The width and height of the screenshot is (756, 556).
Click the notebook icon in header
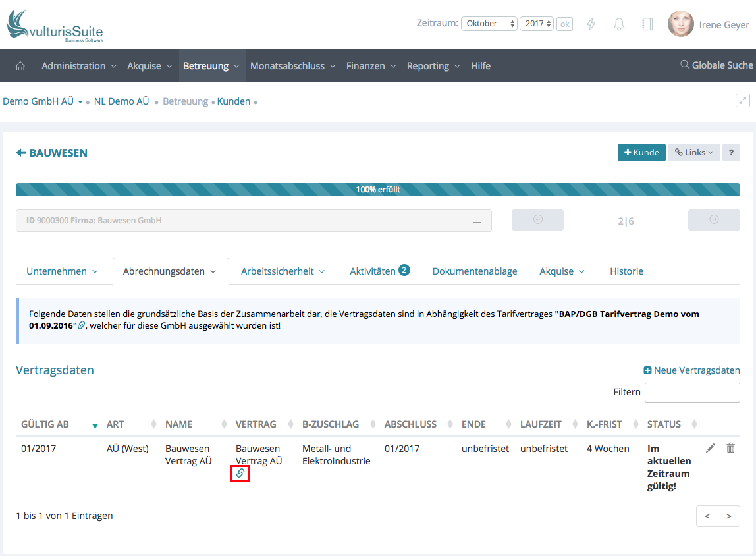(x=647, y=24)
